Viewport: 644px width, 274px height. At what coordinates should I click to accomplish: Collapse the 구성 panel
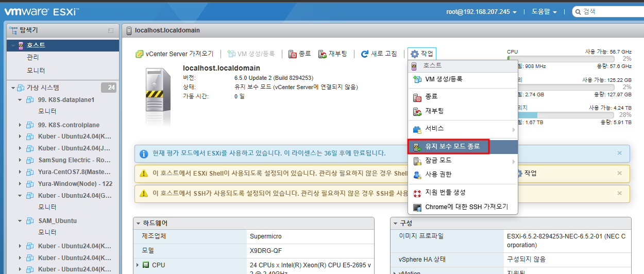point(396,224)
